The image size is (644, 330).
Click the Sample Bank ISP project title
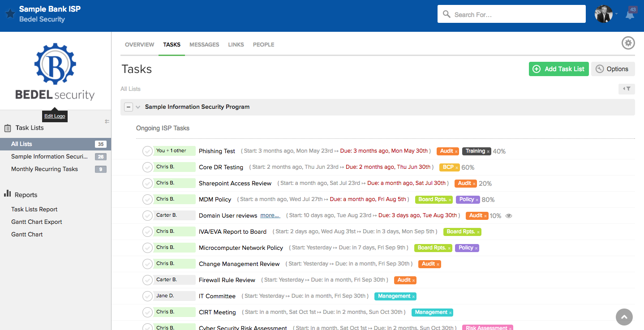point(50,9)
